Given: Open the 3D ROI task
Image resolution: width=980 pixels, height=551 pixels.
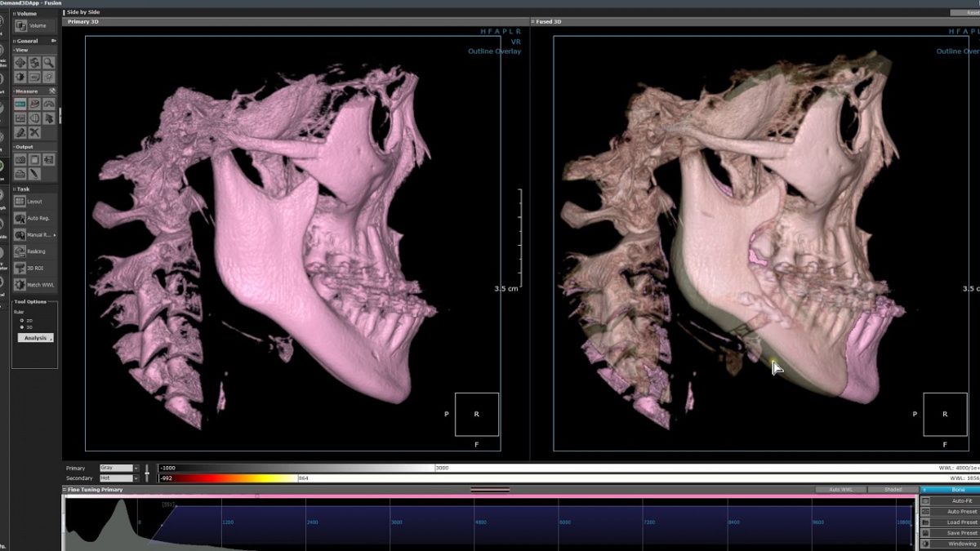Looking at the screenshot, I should coord(21,268).
